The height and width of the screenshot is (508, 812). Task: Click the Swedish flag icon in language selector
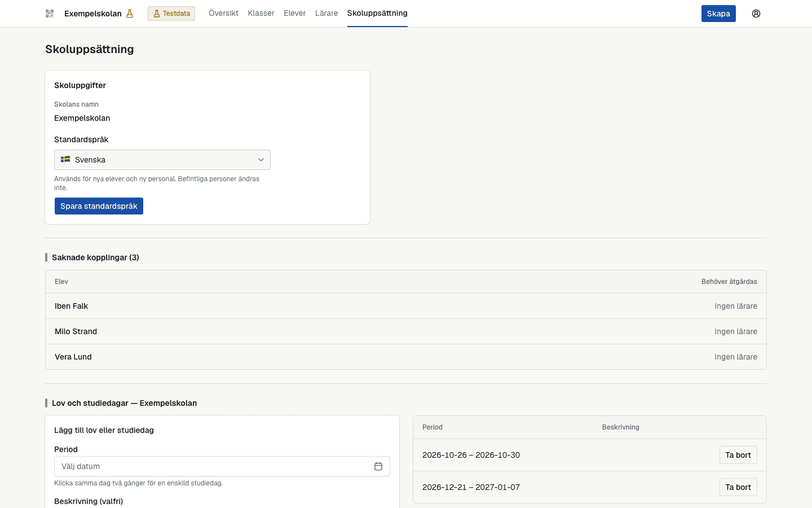[65, 160]
